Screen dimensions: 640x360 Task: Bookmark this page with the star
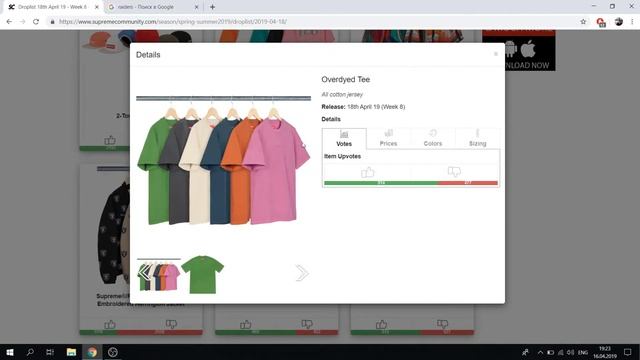pyautogui.click(x=583, y=22)
